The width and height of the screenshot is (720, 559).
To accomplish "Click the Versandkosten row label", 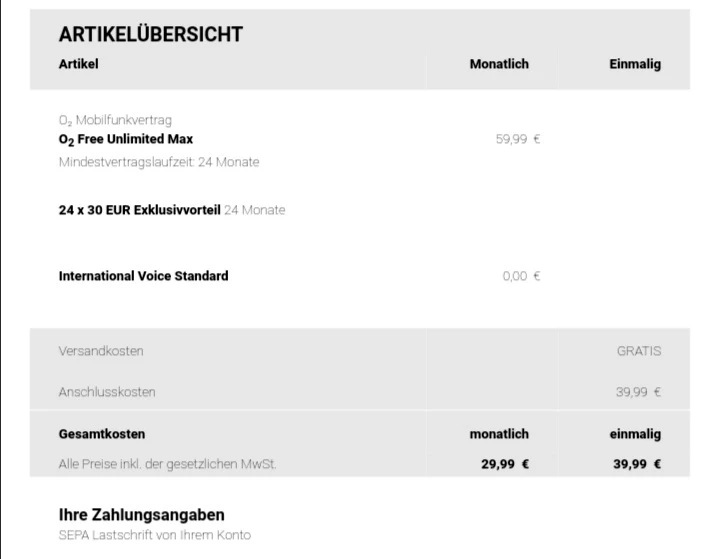I will pos(101,351).
